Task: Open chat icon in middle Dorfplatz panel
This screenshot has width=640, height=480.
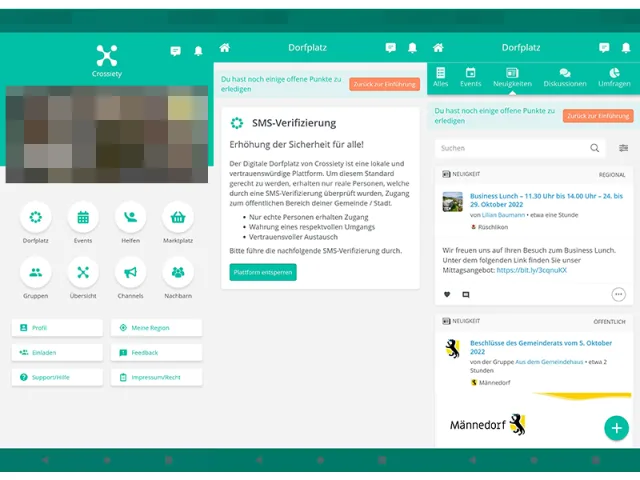Action: click(x=391, y=48)
